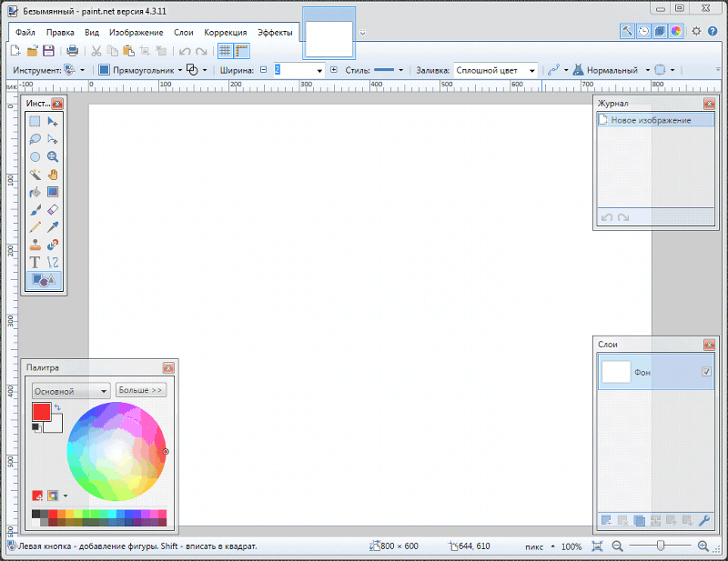The height and width of the screenshot is (561, 728).
Task: Pick the Paint Bucket fill tool
Action: coord(35,192)
